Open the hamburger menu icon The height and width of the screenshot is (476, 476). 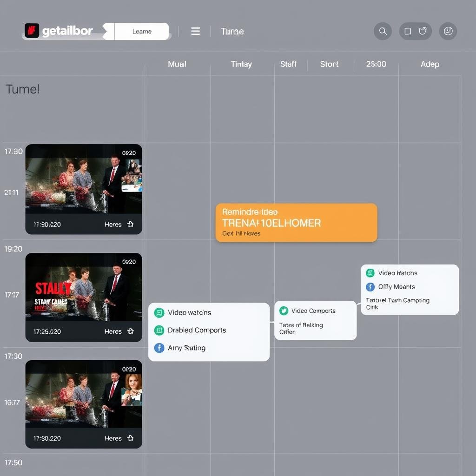195,31
